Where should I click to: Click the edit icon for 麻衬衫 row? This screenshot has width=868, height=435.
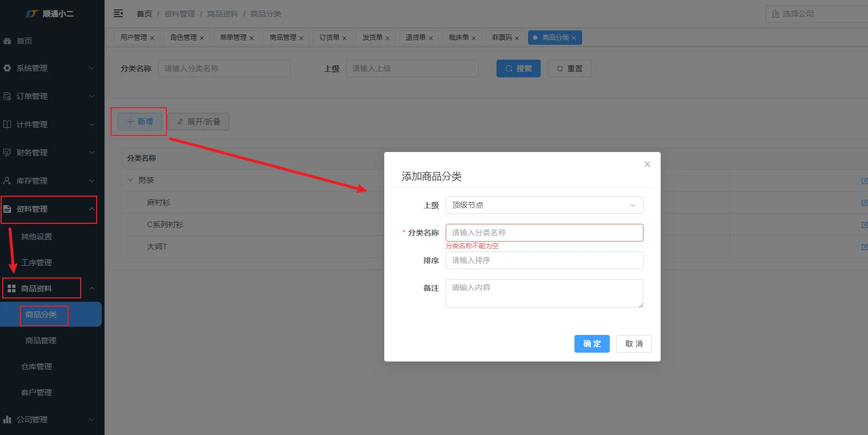[x=864, y=203]
